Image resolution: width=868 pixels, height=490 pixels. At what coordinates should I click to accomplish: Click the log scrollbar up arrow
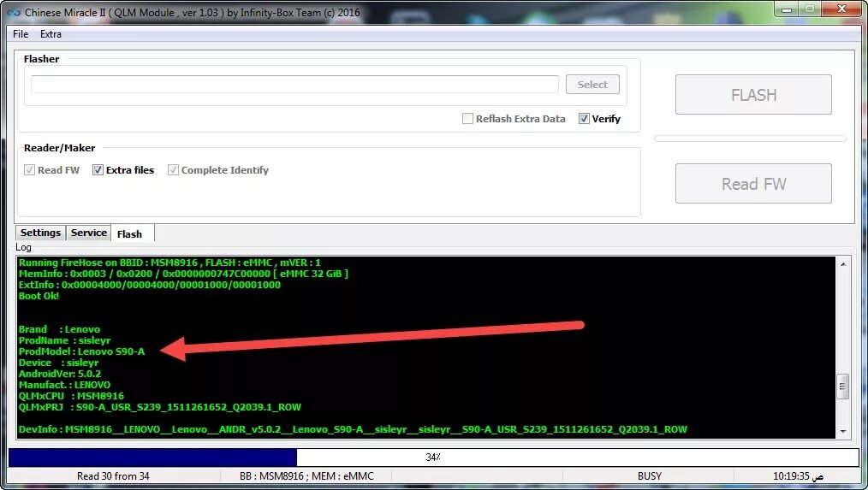pos(842,264)
